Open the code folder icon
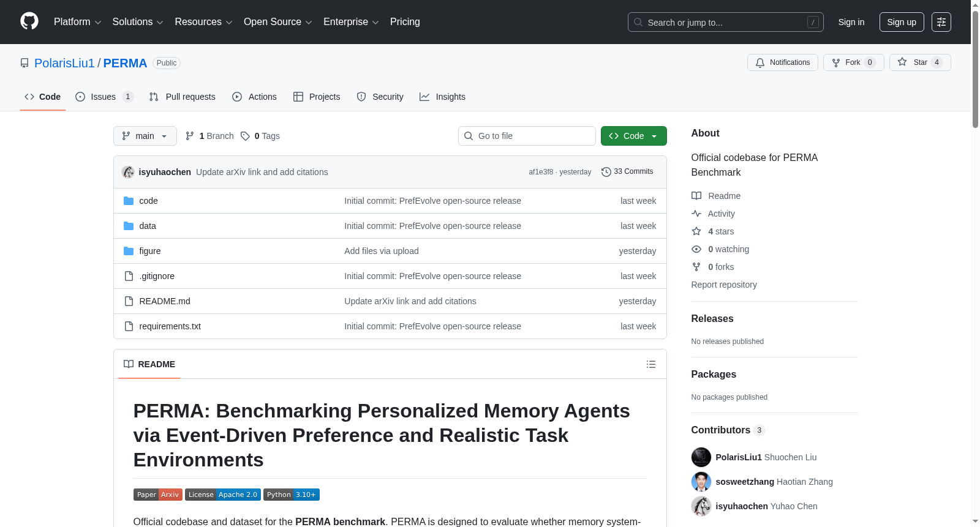Screen dimensions: 980x527 pyautogui.click(x=129, y=201)
